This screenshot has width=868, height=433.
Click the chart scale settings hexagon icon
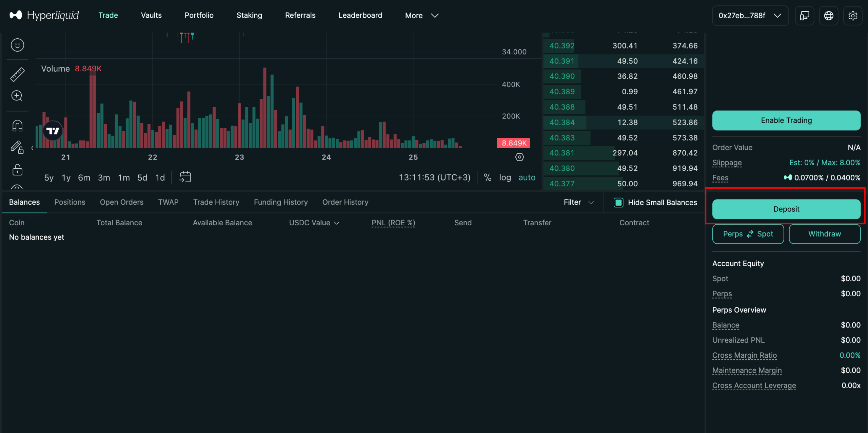pyautogui.click(x=519, y=157)
